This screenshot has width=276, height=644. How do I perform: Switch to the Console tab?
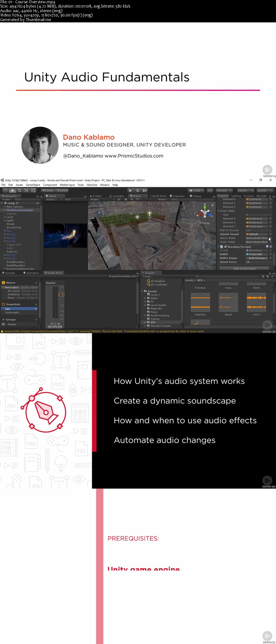click(9, 273)
